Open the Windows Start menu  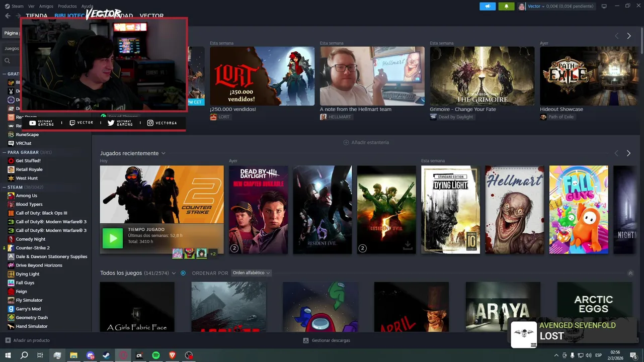pos(8,355)
